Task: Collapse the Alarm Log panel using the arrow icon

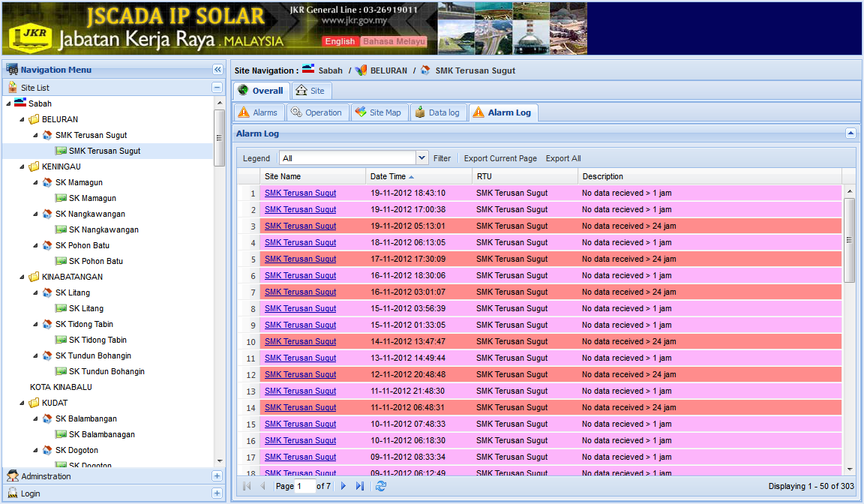Action: coord(850,133)
